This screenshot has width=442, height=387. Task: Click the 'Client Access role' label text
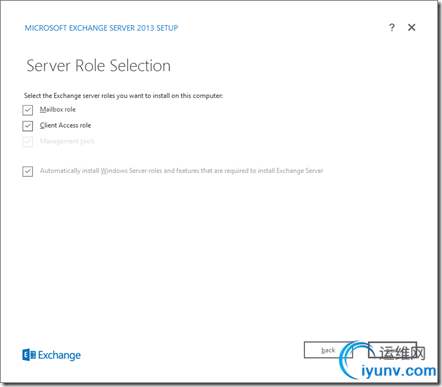click(x=65, y=125)
